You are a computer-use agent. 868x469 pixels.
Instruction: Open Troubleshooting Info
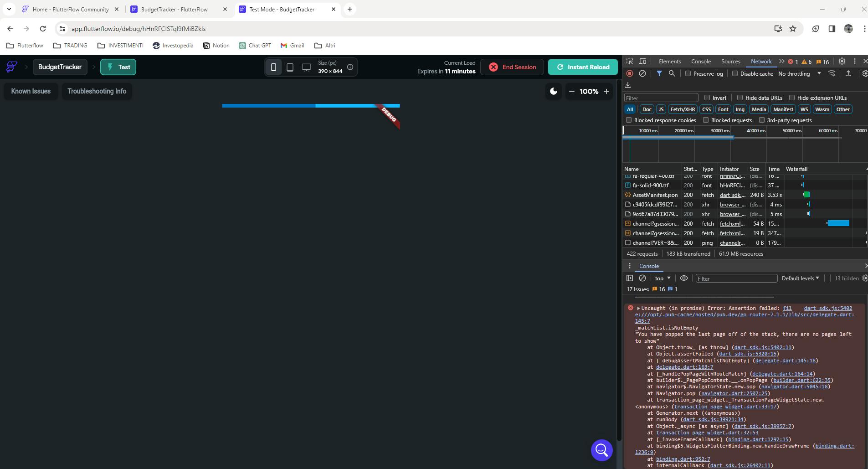[97, 91]
